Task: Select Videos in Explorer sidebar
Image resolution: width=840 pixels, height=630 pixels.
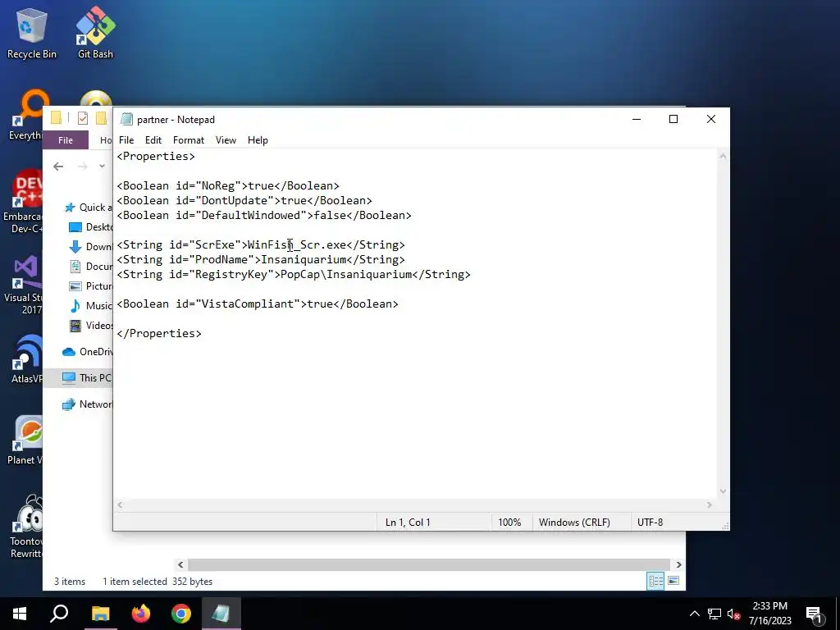Action: [91, 325]
